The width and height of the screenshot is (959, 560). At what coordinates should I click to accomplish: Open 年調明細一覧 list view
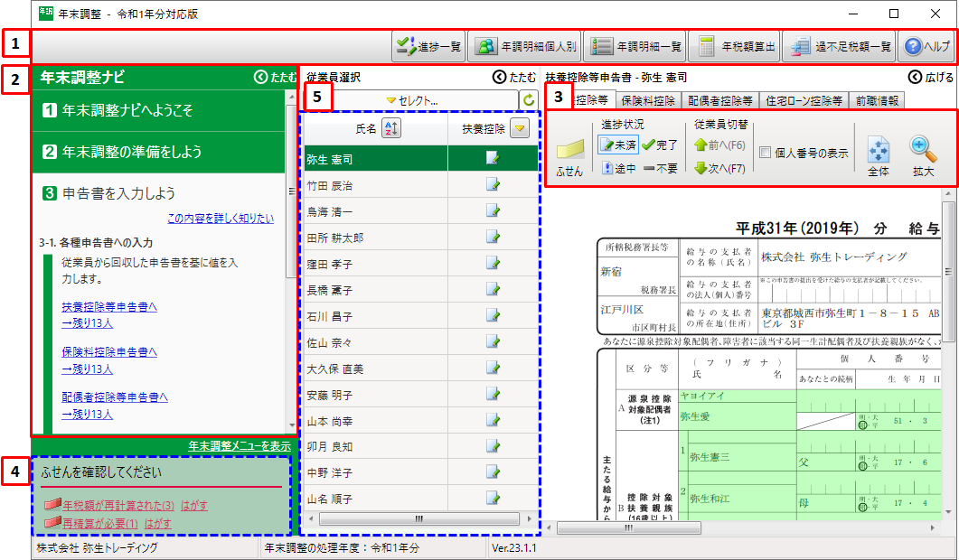coord(635,46)
